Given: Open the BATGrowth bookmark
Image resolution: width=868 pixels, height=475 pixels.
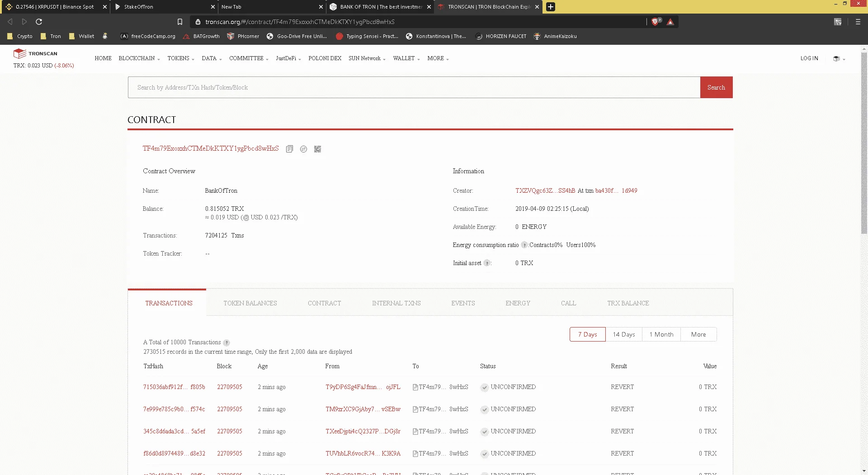Looking at the screenshot, I should (201, 36).
